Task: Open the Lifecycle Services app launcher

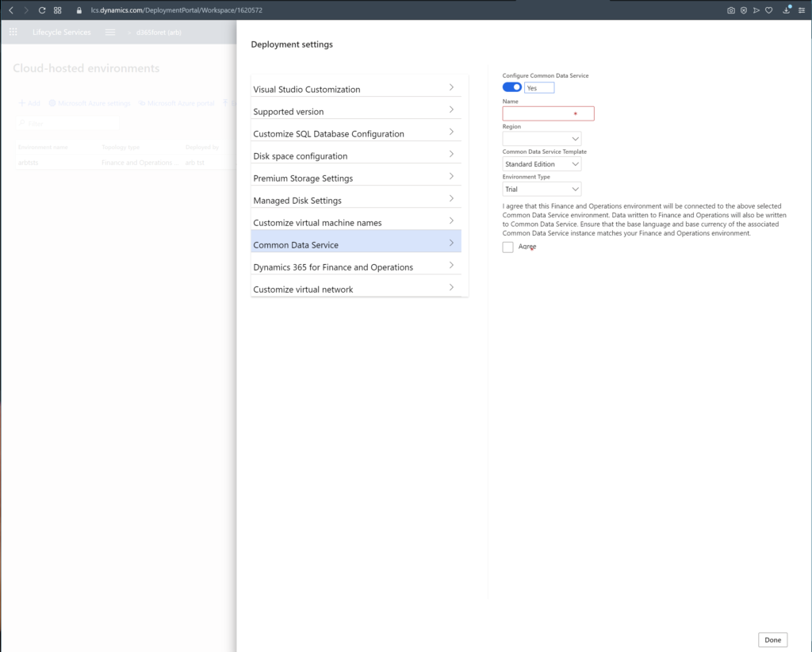Action: [13, 33]
